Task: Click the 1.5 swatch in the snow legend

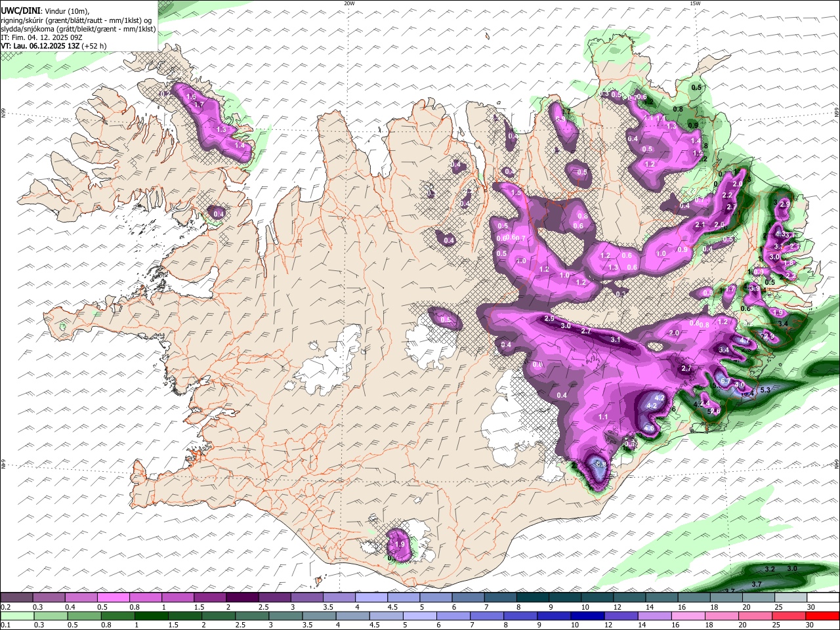Action: point(210,598)
